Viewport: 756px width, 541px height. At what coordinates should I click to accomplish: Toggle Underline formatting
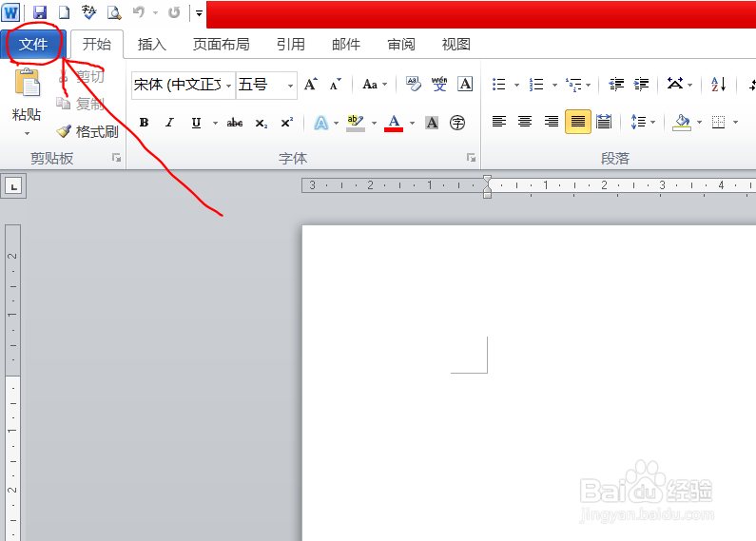point(196,123)
